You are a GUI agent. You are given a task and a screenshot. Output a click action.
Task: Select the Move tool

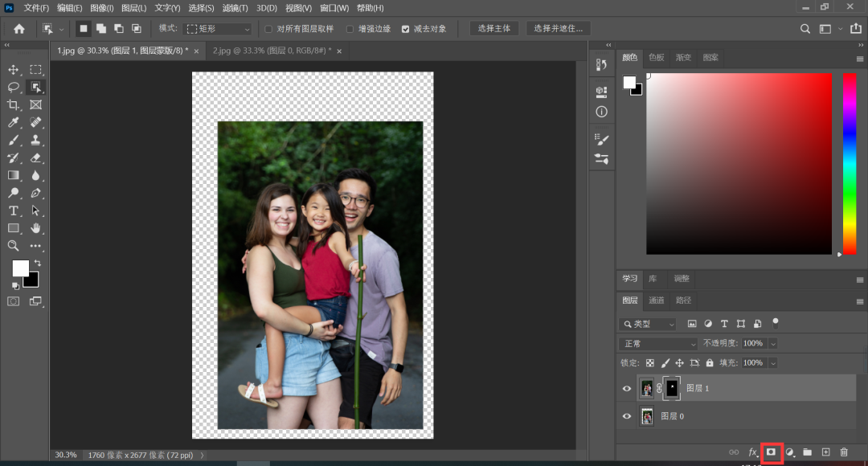[x=14, y=70]
